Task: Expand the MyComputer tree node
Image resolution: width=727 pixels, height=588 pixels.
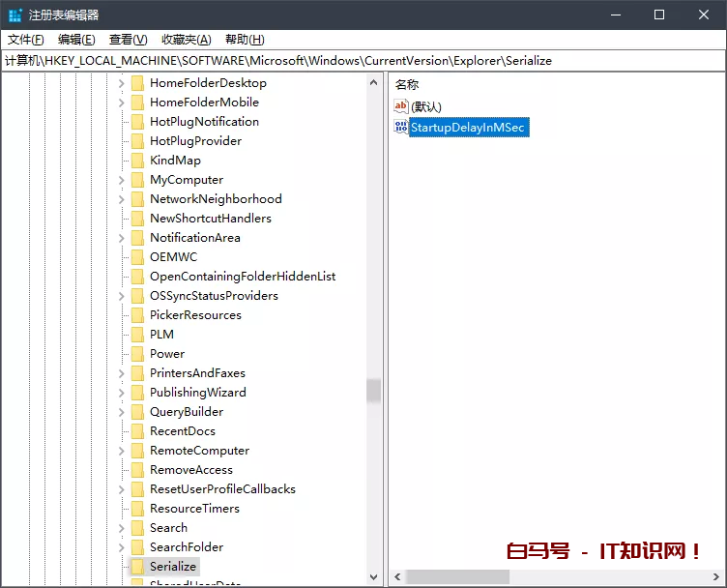Action: (x=121, y=180)
